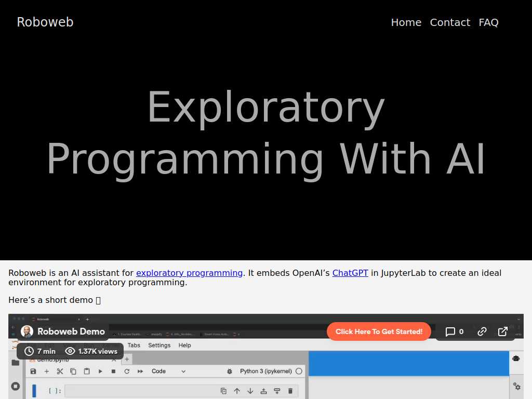
Task: Open the Tabs menu in demo video
Action: (134, 345)
